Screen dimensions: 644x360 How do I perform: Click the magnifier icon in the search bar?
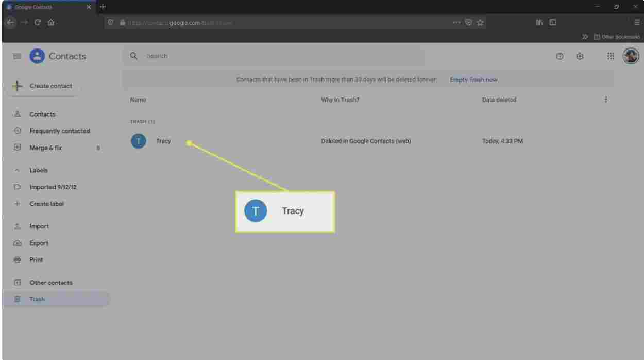pos(134,56)
